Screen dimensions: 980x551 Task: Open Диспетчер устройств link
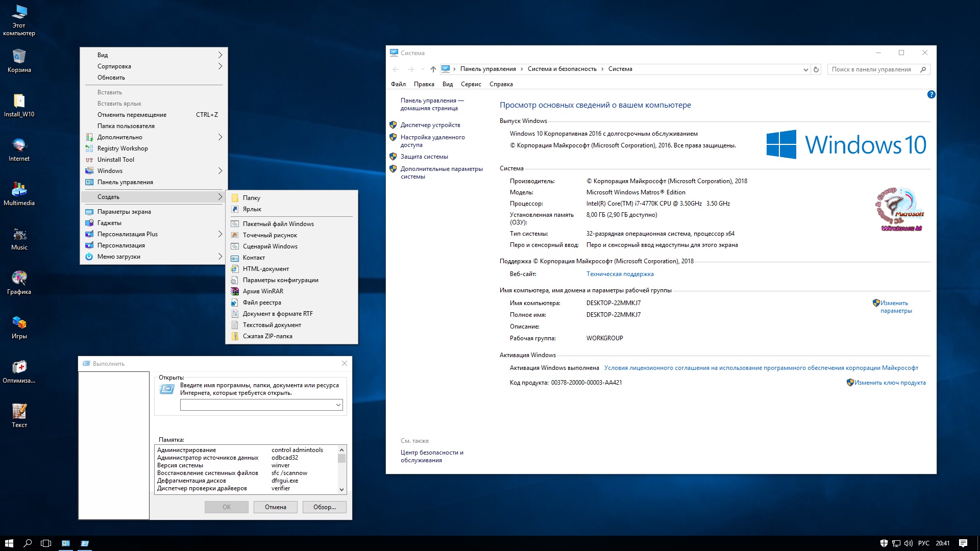tap(430, 125)
